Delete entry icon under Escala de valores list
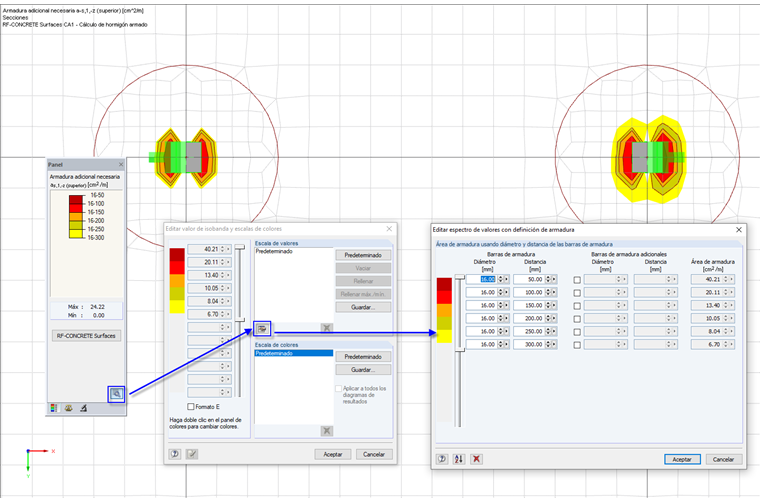 [327, 328]
